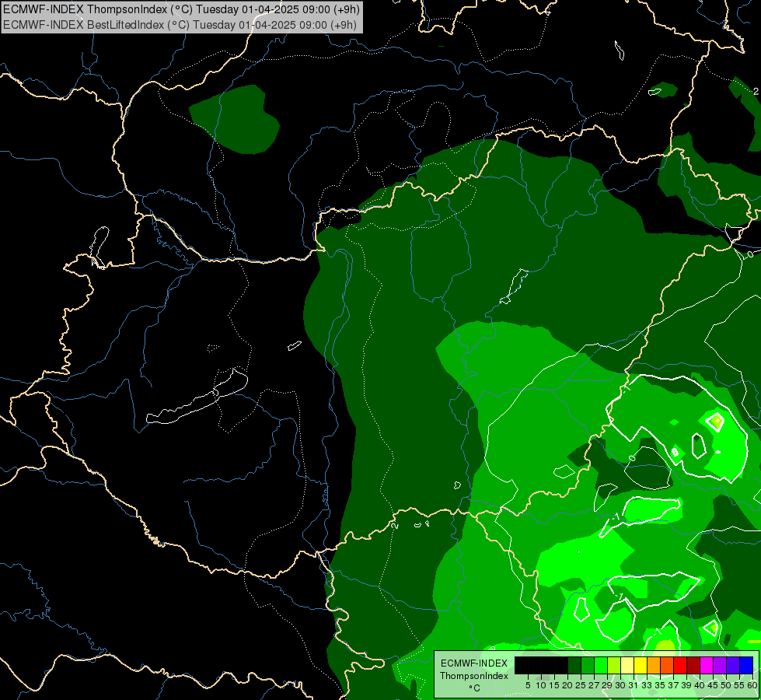Click the ThompsonIndex title line at top
The height and width of the screenshot is (700, 761).
(x=182, y=9)
